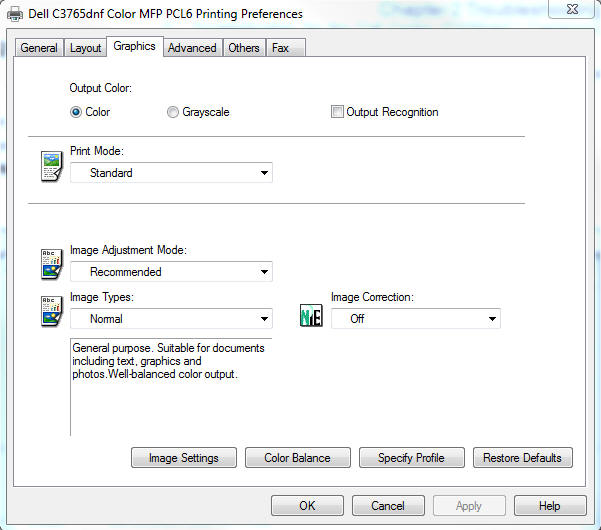Image resolution: width=601 pixels, height=530 pixels.
Task: Open the Image Correction dropdown
Action: pyautogui.click(x=416, y=318)
